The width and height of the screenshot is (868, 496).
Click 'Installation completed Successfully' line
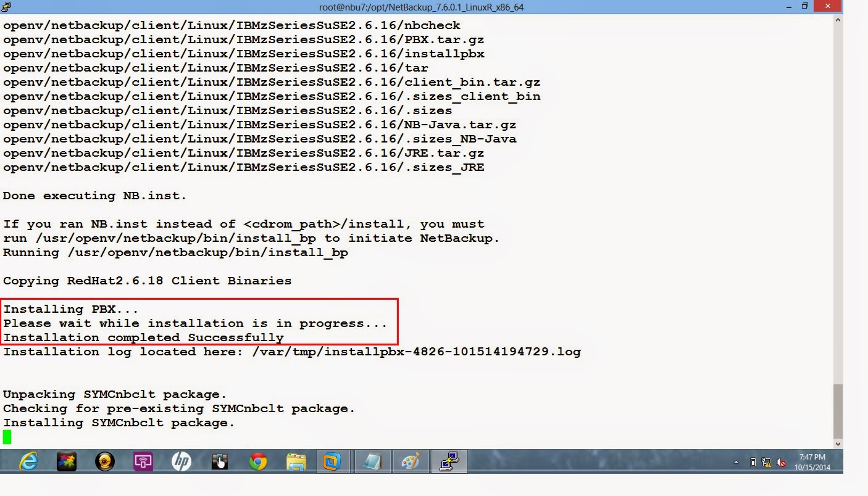pyautogui.click(x=143, y=337)
